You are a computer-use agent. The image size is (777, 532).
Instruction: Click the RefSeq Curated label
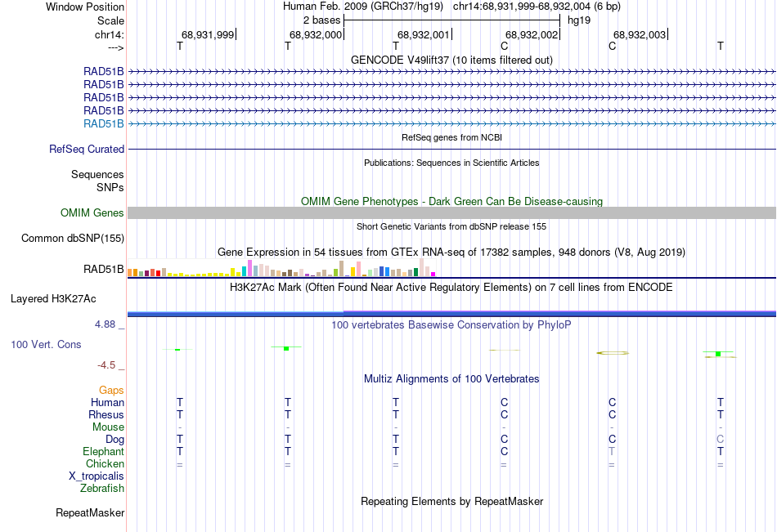tap(87, 149)
